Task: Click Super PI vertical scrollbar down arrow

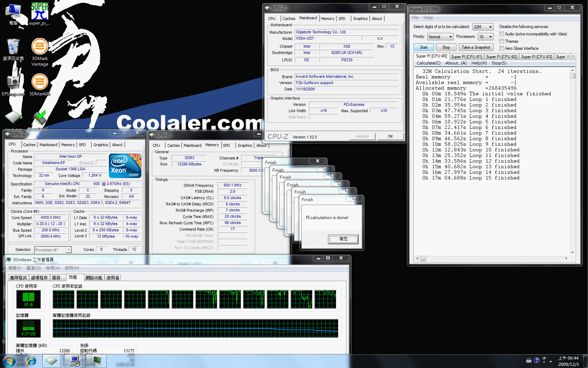Action: click(x=573, y=253)
